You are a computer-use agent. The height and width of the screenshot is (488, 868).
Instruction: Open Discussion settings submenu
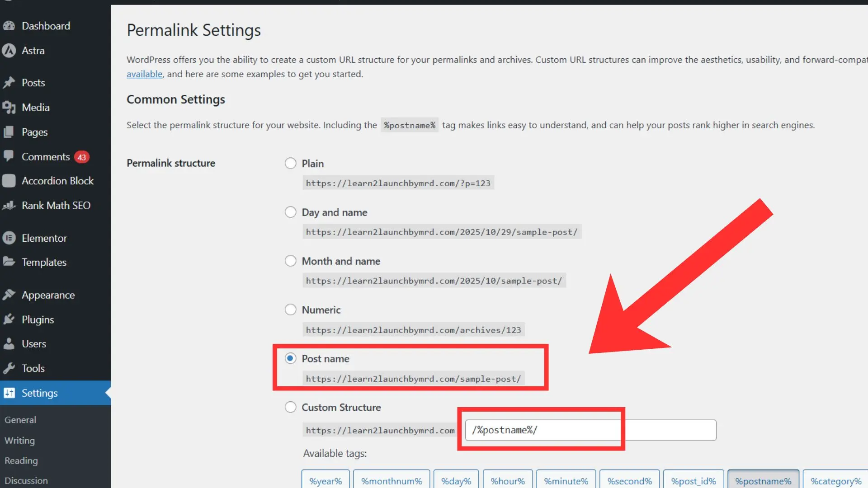tap(26, 480)
